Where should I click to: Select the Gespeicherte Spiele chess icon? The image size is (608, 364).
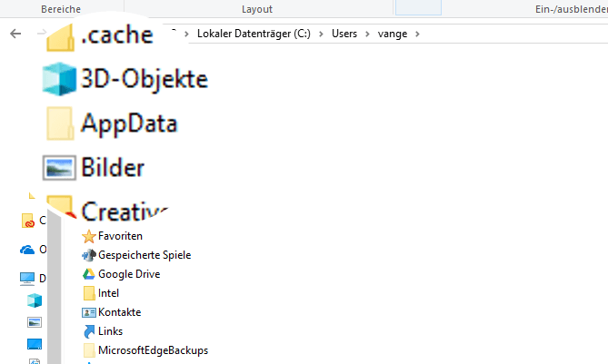(89, 255)
